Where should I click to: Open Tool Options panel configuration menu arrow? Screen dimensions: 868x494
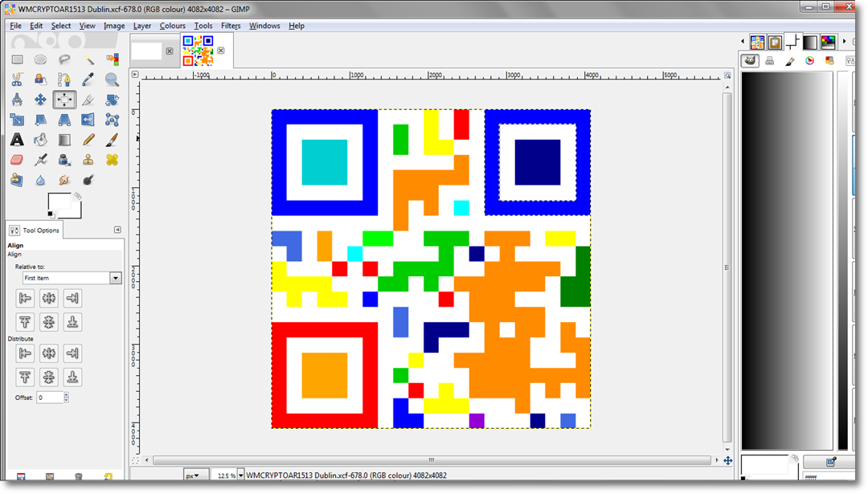pos(117,230)
